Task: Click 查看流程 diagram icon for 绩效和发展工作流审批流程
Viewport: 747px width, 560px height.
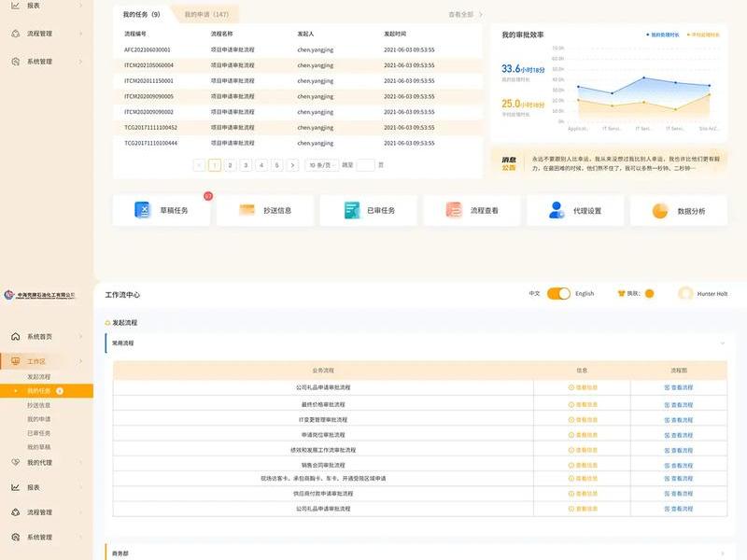Action: pos(668,450)
